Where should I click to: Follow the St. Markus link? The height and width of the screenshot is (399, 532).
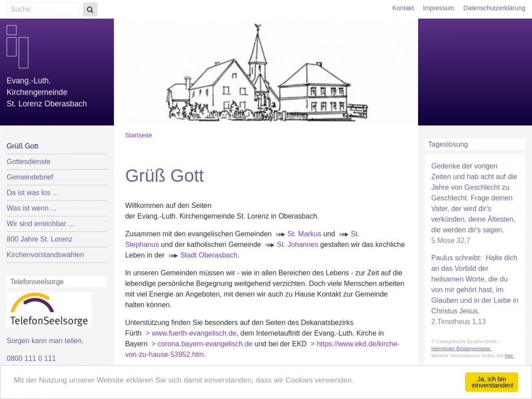pyautogui.click(x=304, y=234)
